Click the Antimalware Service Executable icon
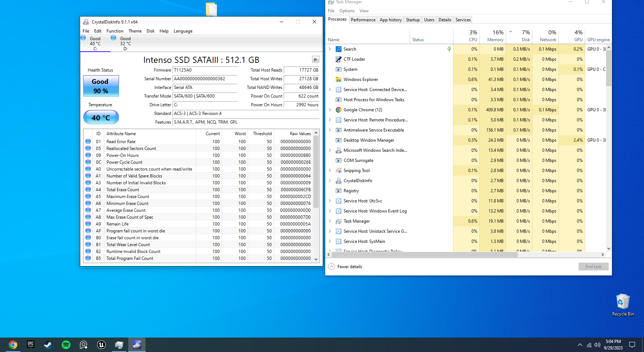The width and height of the screenshot is (644, 352). tap(339, 130)
